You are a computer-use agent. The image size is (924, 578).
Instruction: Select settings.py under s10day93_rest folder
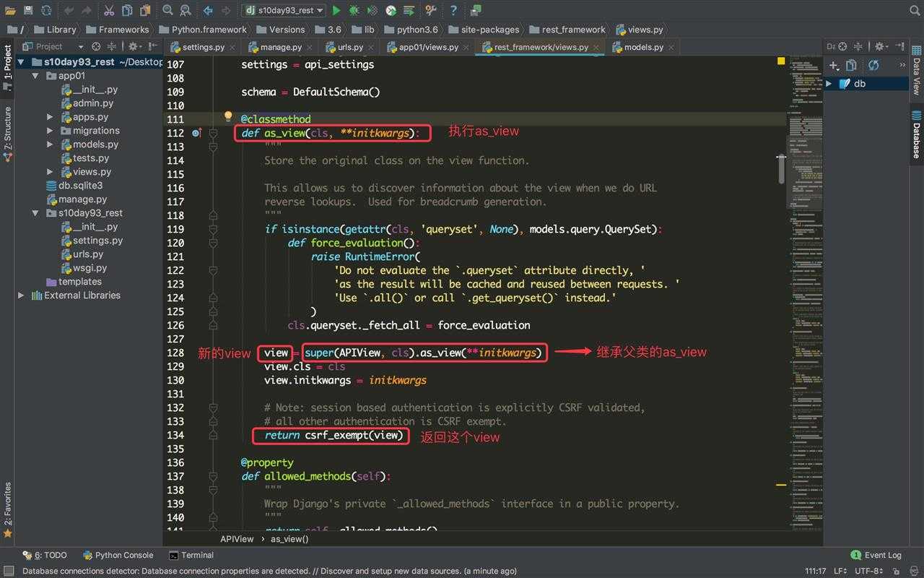click(x=90, y=241)
